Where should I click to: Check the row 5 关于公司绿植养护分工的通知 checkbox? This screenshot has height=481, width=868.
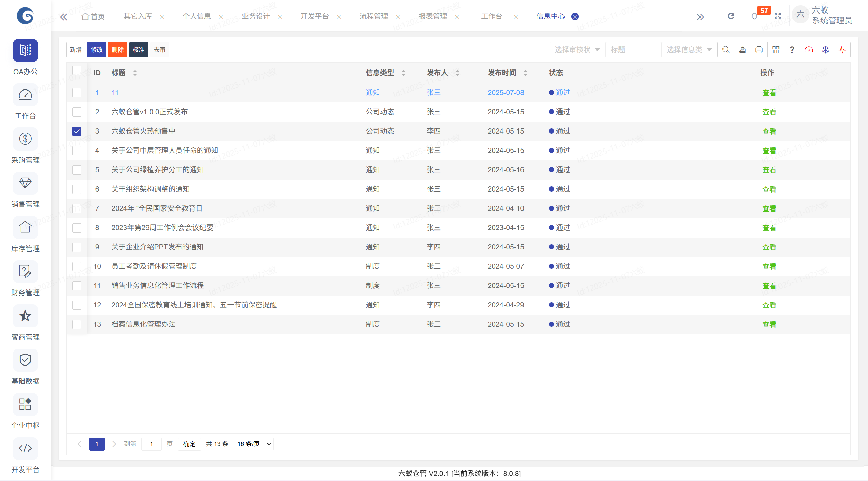point(77,170)
